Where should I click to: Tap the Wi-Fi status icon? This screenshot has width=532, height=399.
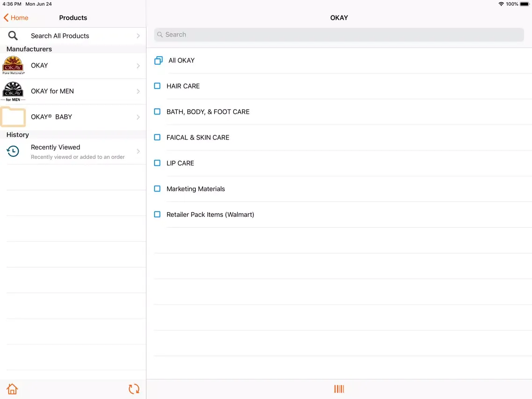tap(501, 4)
